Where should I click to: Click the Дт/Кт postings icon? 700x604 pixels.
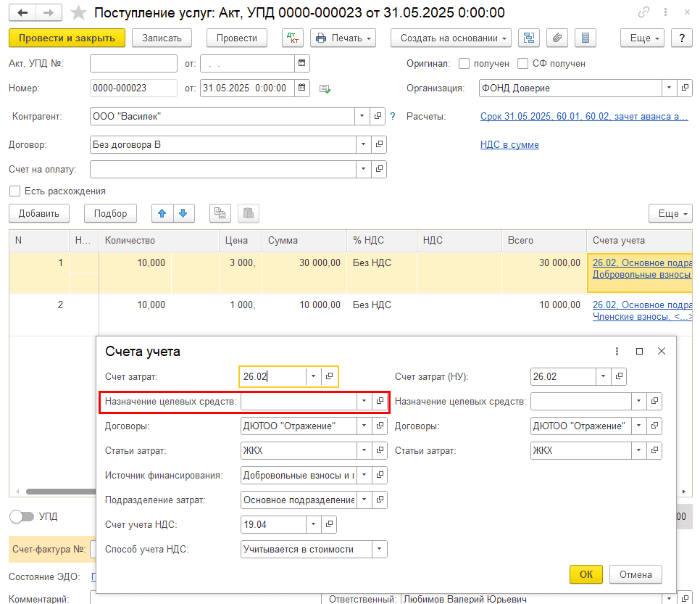(x=293, y=38)
